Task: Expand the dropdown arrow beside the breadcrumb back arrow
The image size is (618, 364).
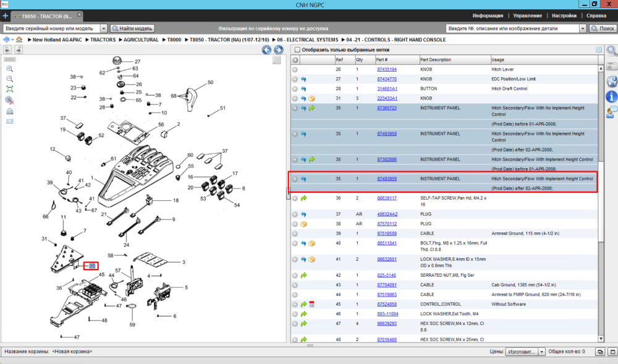Action: (x=12, y=40)
